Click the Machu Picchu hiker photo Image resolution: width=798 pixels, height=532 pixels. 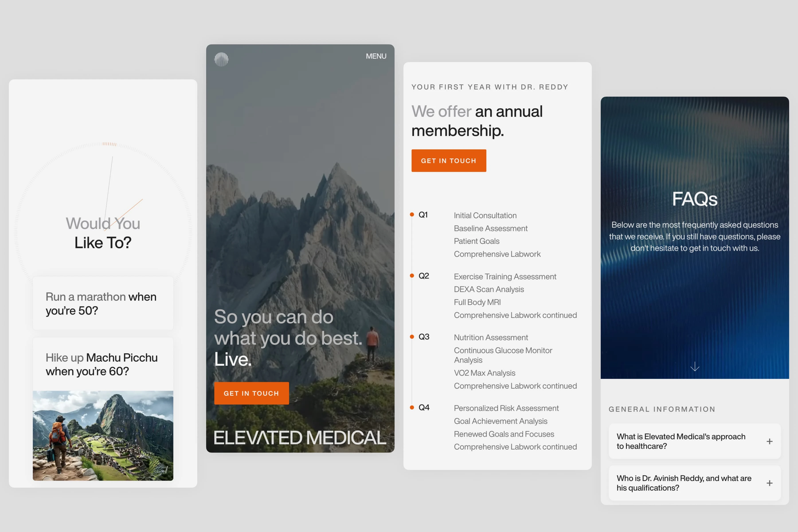pos(103,436)
